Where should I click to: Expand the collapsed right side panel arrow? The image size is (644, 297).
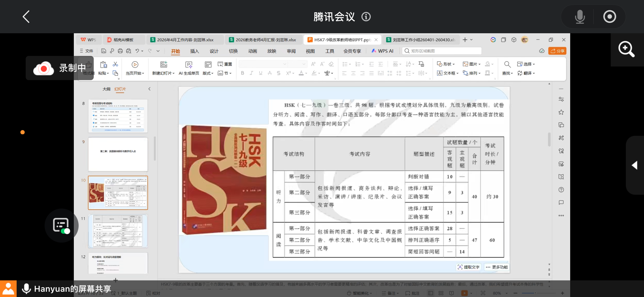634,165
